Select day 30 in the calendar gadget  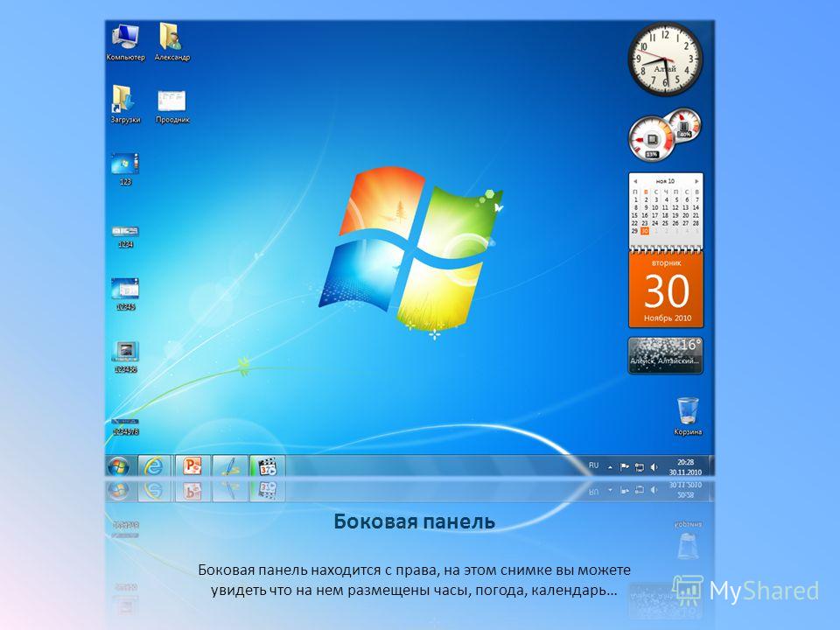(x=645, y=231)
